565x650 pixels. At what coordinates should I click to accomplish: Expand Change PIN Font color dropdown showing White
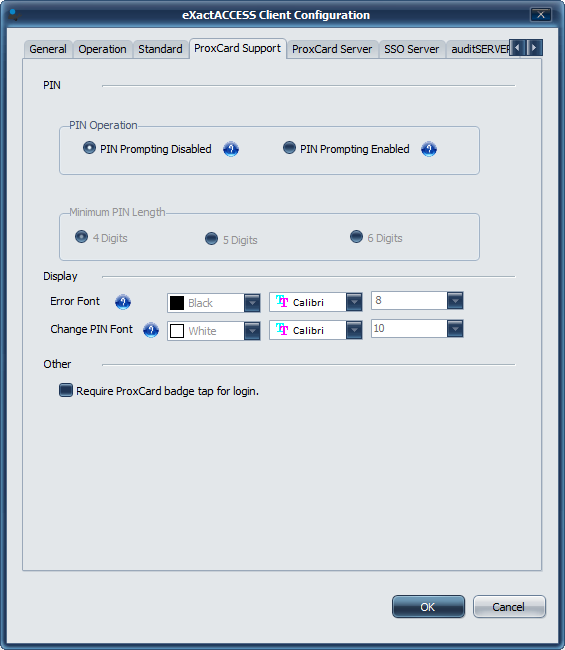(252, 331)
